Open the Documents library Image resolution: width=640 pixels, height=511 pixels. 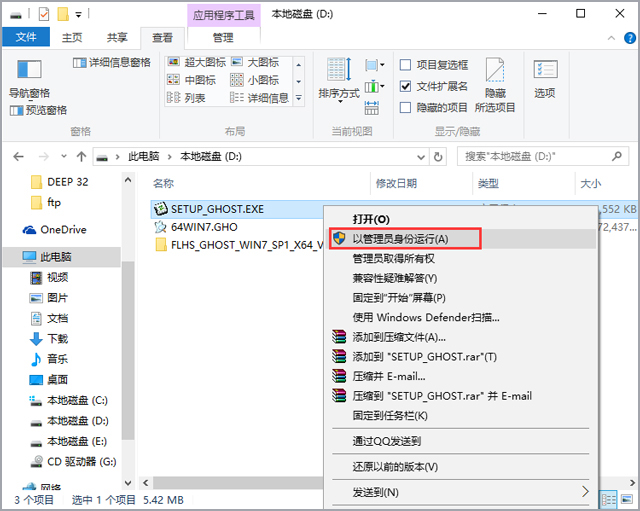coord(49,318)
